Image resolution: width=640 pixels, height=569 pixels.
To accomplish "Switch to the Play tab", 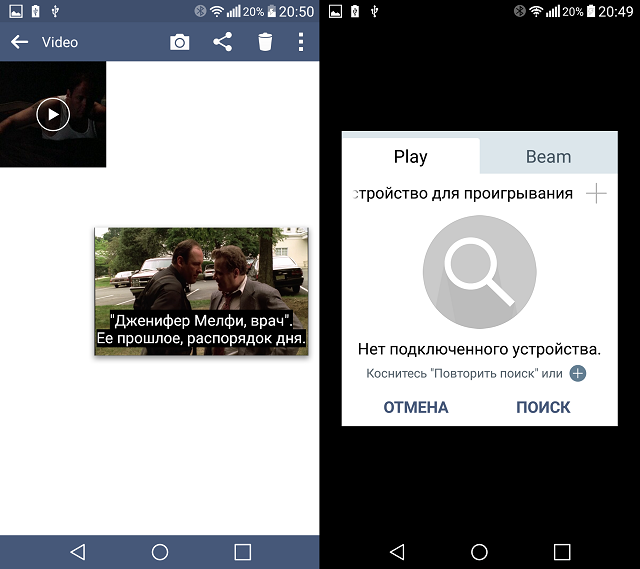I will [411, 156].
